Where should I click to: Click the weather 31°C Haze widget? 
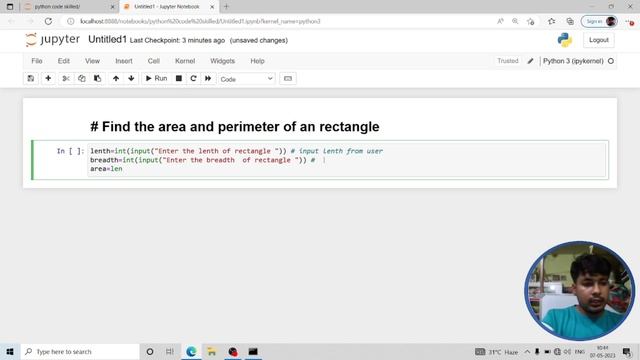[497, 351]
